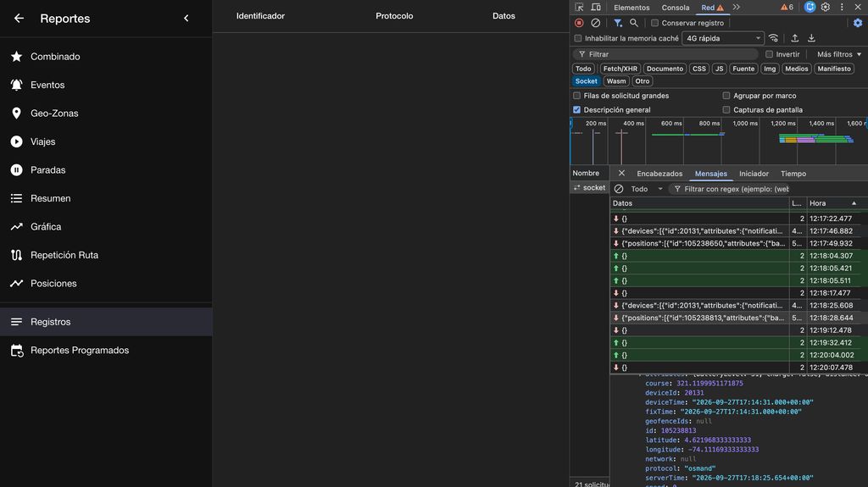The width and height of the screenshot is (868, 487).
Task: Open the blue AI assistance icon
Action: 810,7
